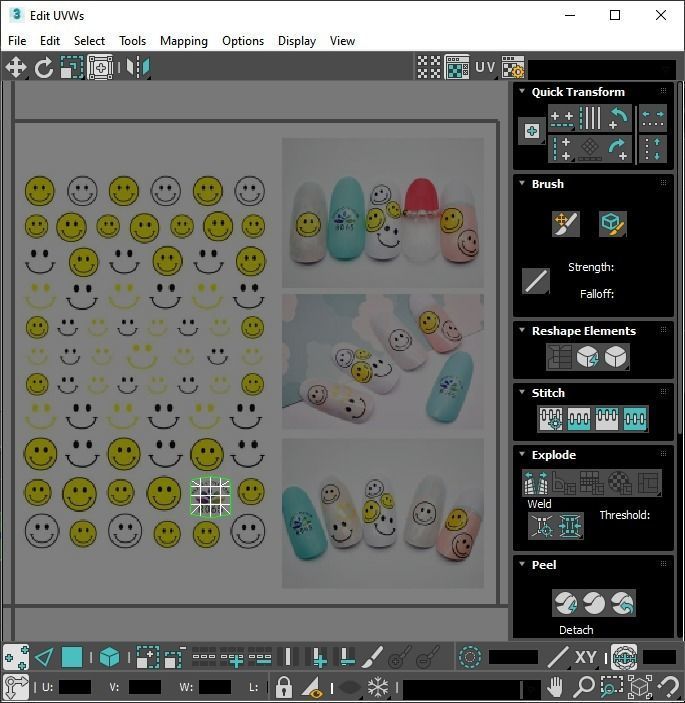Select the Paint Movement brush
Image resolution: width=685 pixels, height=703 pixels.
(x=566, y=224)
